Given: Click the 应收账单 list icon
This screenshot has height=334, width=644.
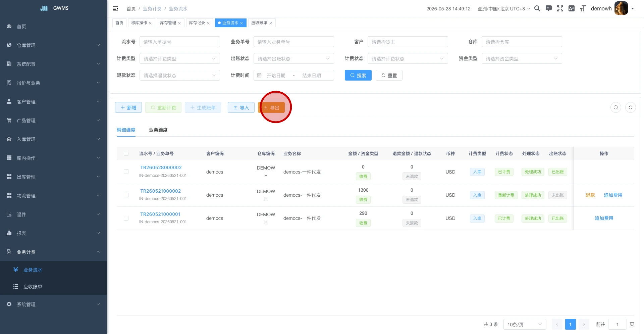Looking at the screenshot, I should tap(16, 286).
